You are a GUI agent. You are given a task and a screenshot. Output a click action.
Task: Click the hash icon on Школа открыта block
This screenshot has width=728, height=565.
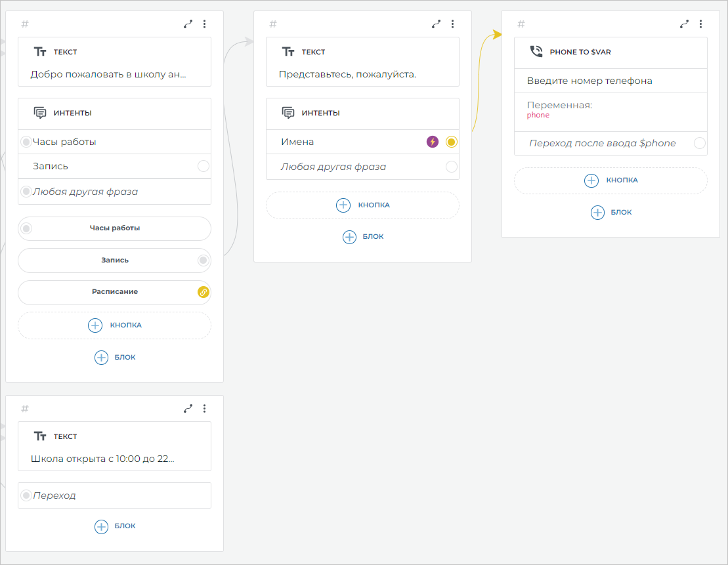25,409
